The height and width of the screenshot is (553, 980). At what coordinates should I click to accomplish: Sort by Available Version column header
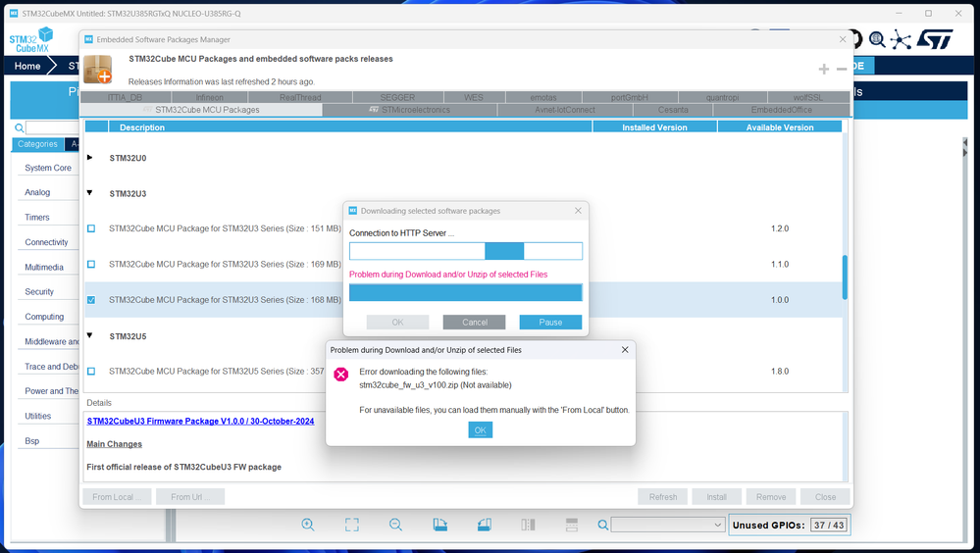click(x=779, y=126)
